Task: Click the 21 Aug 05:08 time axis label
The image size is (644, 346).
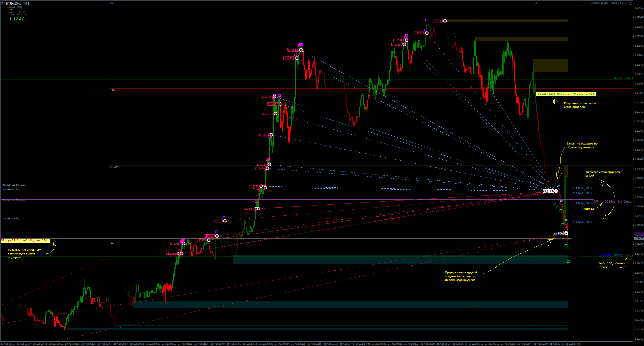Action: point(427,344)
